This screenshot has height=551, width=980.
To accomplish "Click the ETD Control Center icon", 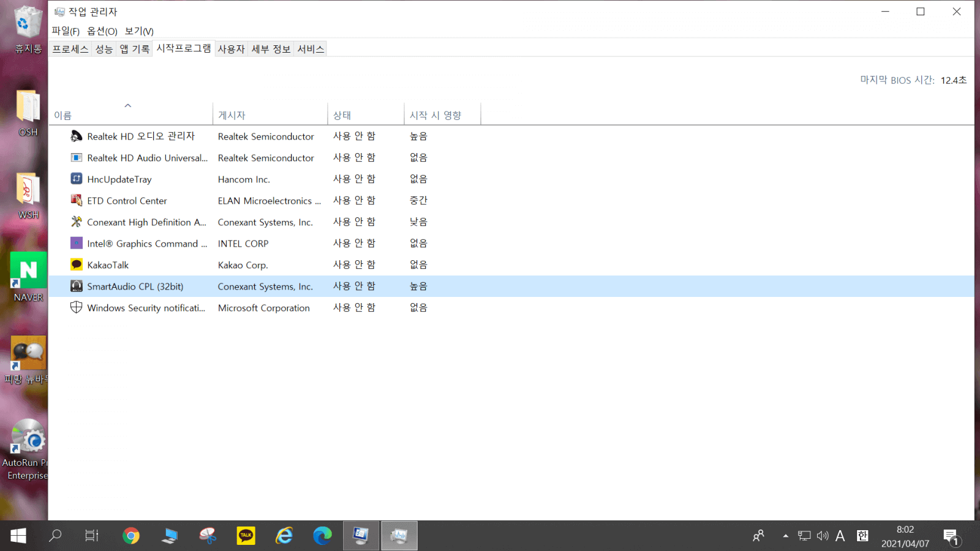I will coord(76,200).
